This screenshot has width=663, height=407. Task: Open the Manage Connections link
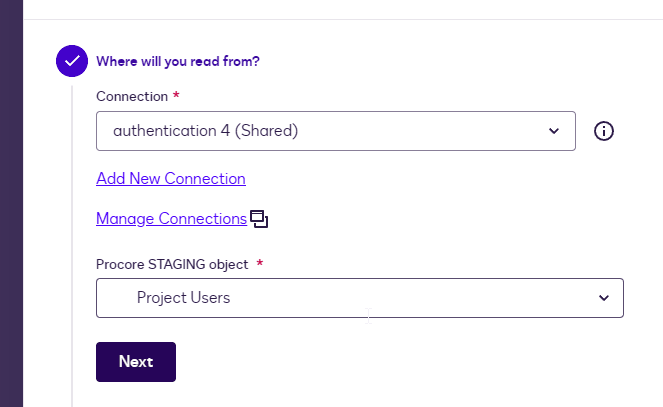tap(171, 219)
